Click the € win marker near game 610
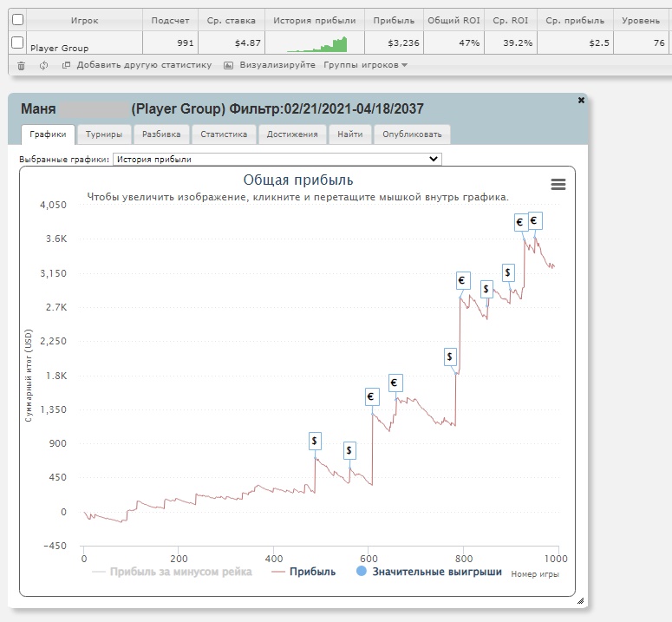 (x=372, y=396)
